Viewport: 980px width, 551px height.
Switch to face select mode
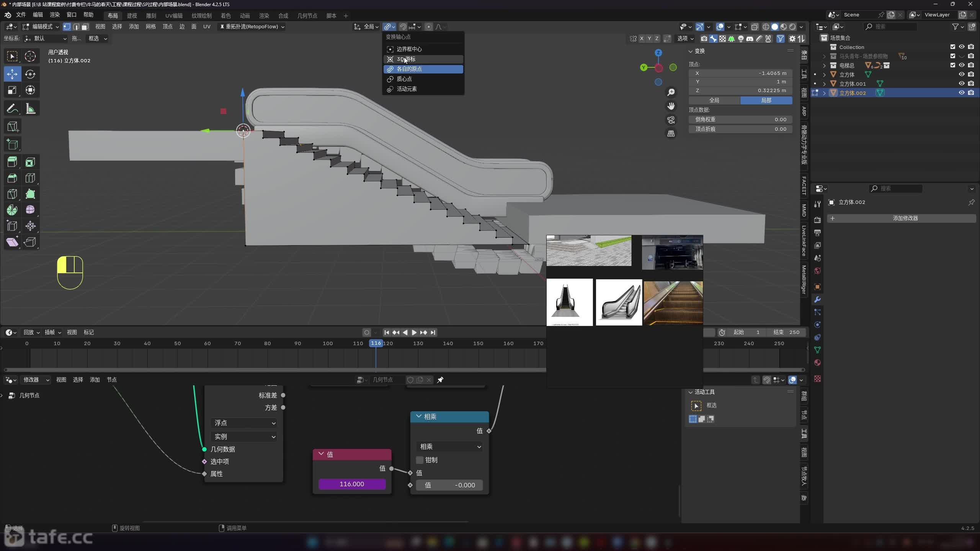[85, 27]
